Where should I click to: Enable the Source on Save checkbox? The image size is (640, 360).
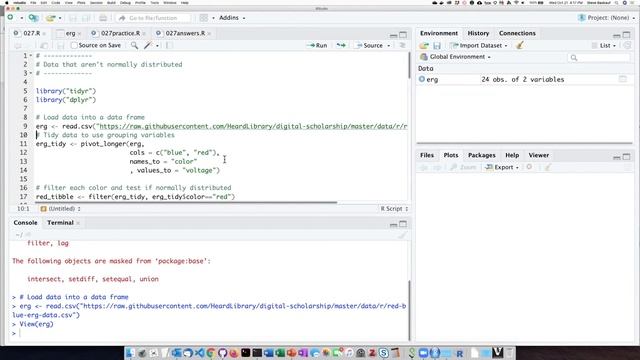(74, 45)
